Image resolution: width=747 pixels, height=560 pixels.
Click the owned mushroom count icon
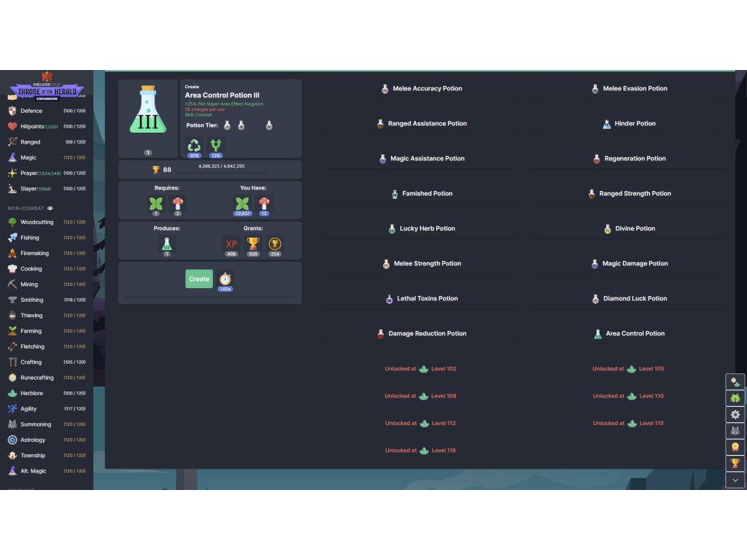[264, 204]
